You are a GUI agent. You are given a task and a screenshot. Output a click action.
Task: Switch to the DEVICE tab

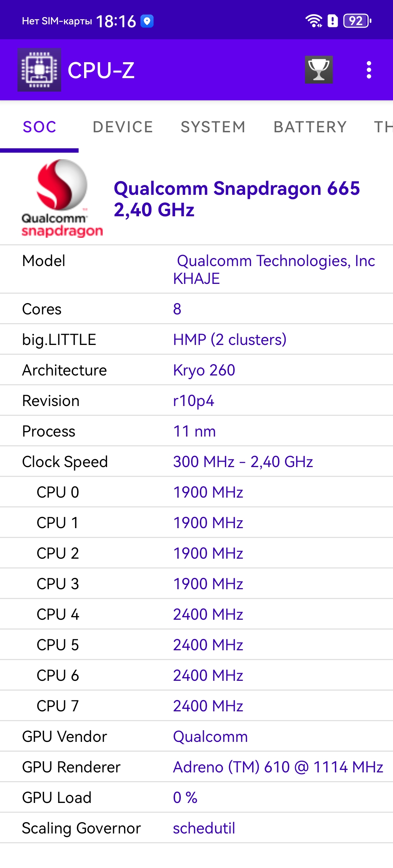[123, 127]
